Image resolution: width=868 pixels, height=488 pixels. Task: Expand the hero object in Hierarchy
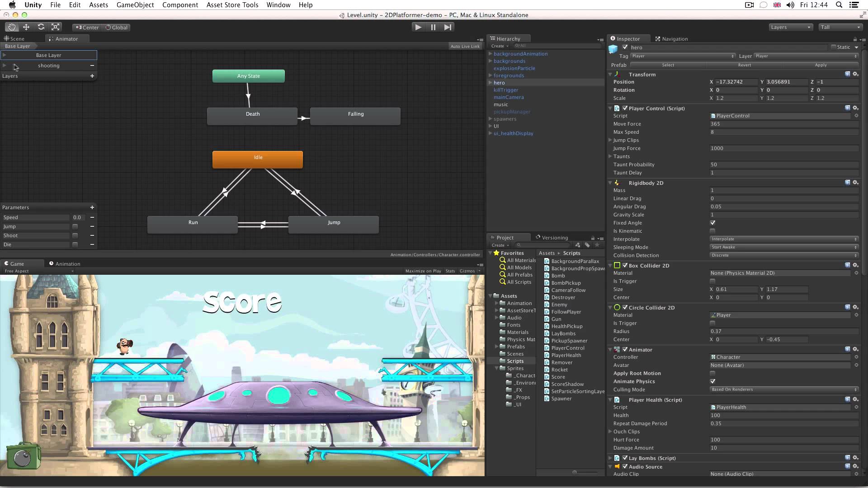point(490,82)
